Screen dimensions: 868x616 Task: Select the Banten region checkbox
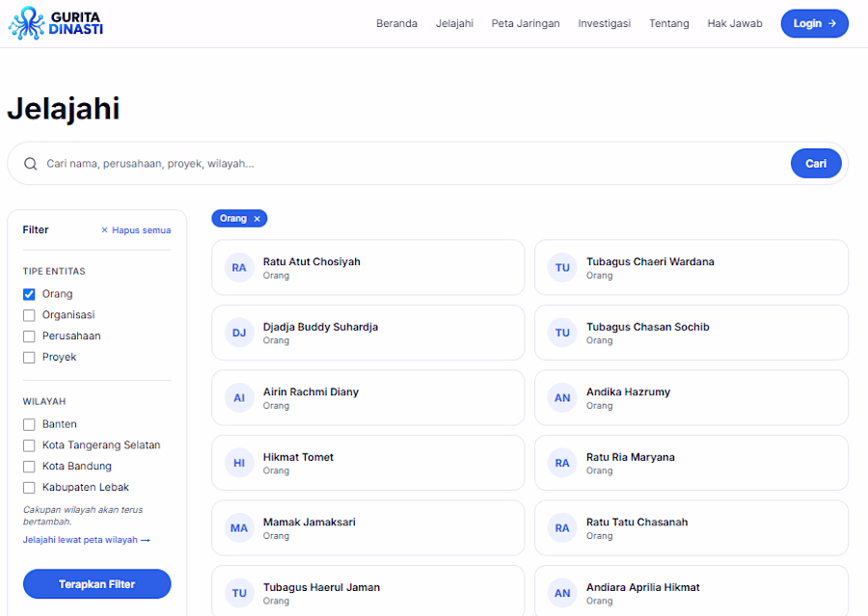pyautogui.click(x=29, y=424)
